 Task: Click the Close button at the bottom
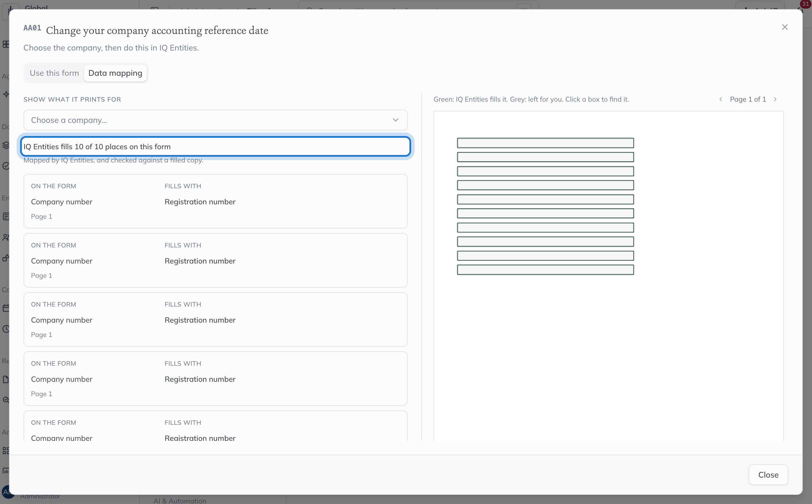tap(768, 475)
